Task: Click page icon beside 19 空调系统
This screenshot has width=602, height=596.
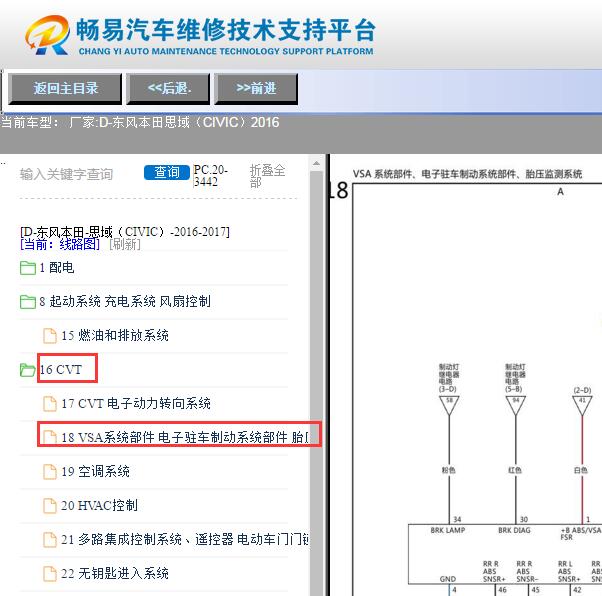Action: (50, 472)
